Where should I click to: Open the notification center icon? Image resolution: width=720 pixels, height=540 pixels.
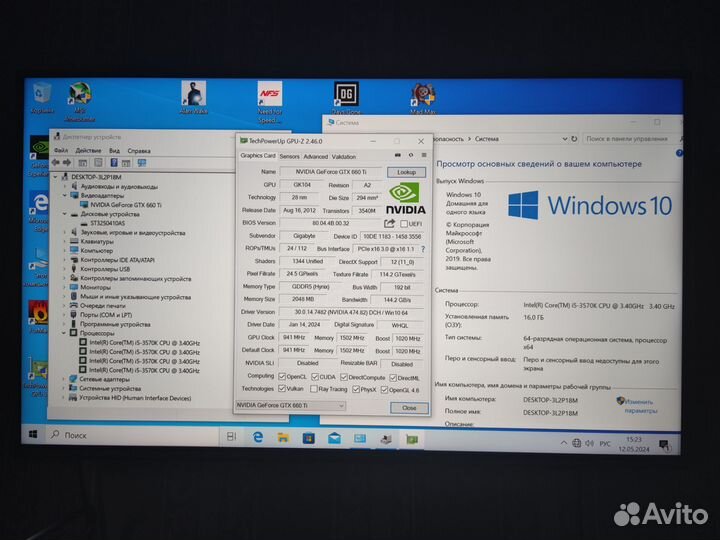(x=664, y=444)
